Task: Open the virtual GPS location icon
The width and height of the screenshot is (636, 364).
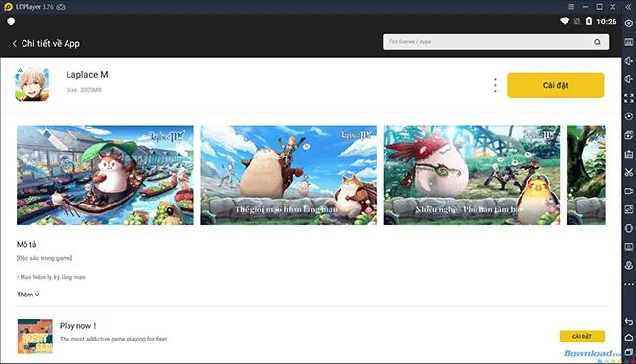Action: 629,265
